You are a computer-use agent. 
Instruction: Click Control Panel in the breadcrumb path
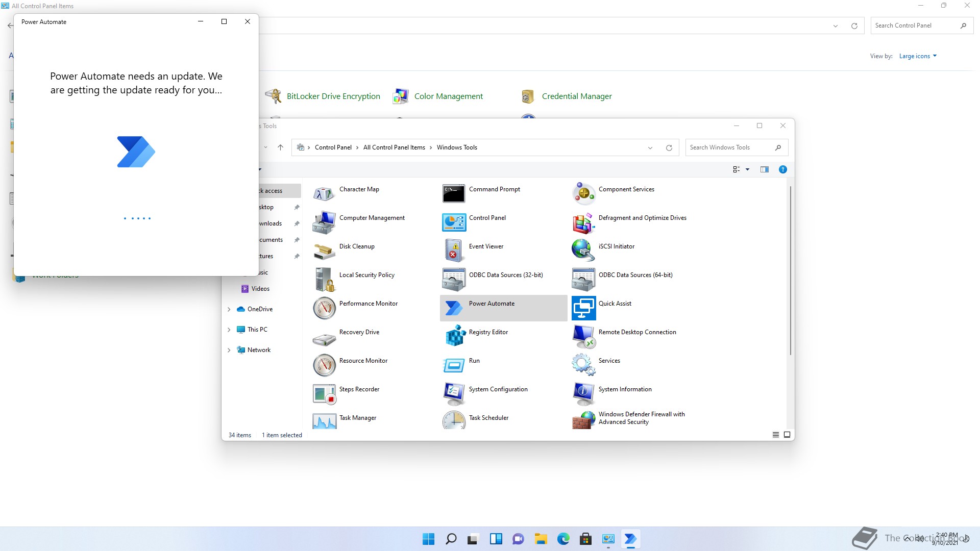click(333, 147)
